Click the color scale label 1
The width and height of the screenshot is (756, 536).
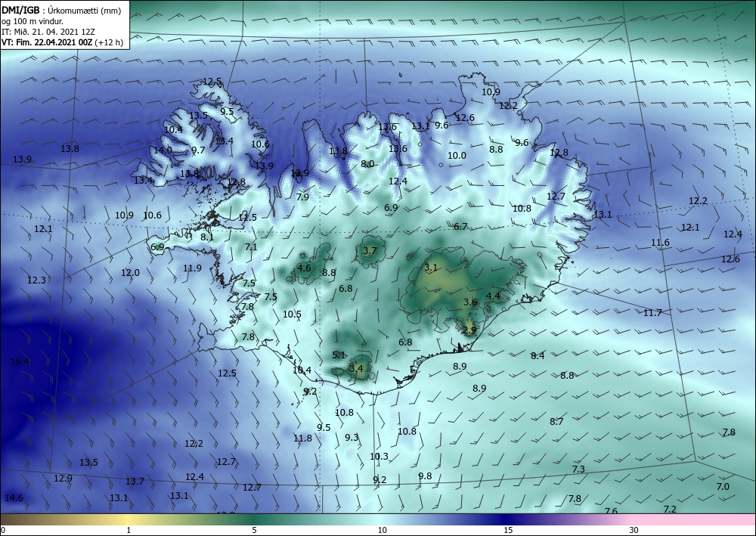click(129, 530)
